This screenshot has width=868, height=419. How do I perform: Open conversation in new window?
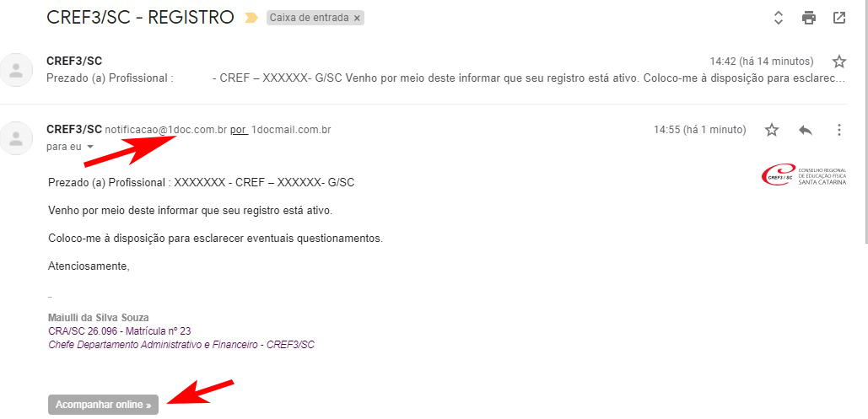(x=839, y=18)
